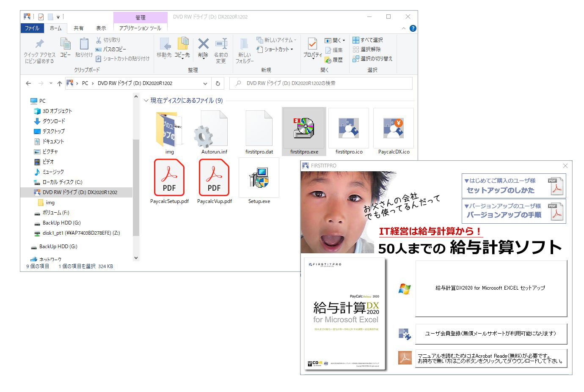Switch to the ホーム tab
This screenshot has width=584, height=392.
pos(55,28)
